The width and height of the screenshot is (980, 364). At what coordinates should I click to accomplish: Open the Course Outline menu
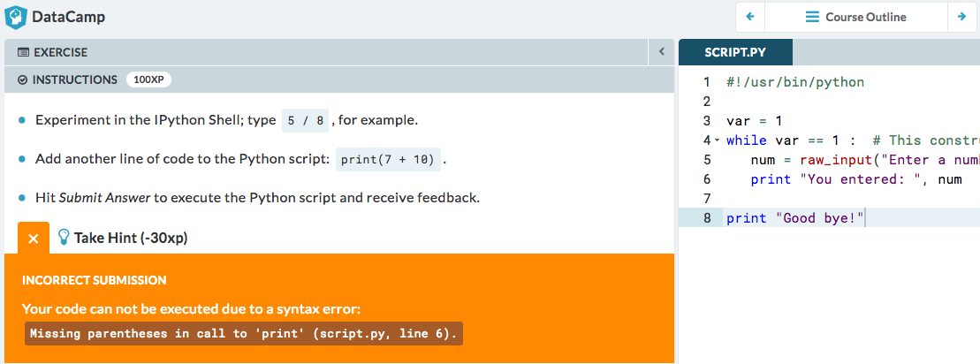(x=855, y=17)
